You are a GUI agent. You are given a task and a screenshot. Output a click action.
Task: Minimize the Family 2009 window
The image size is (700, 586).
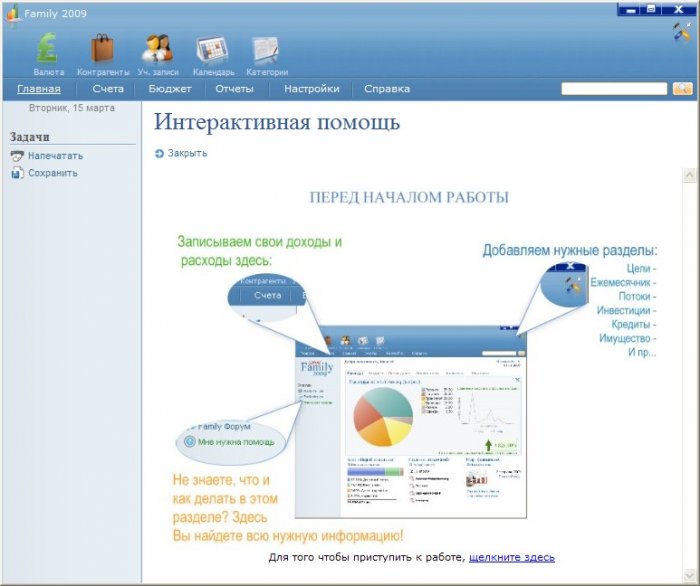click(630, 9)
